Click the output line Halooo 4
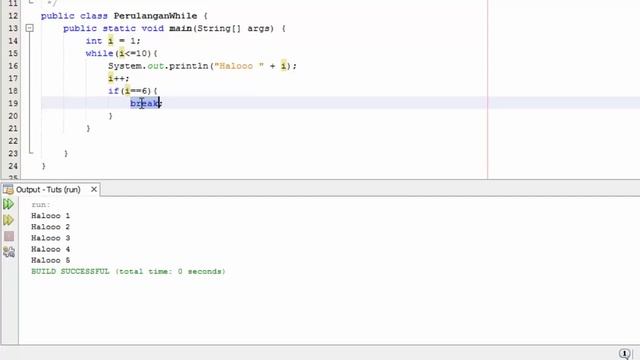640x360 pixels. click(50, 249)
